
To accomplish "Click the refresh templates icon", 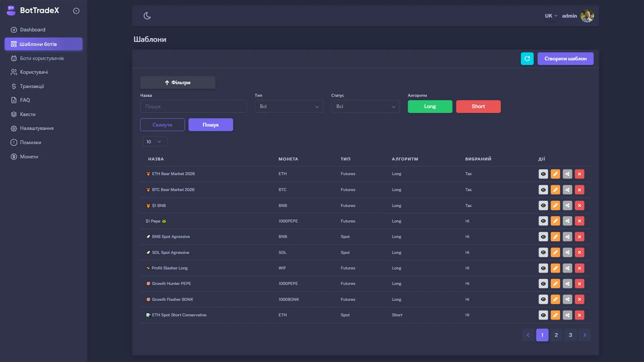I will [x=527, y=58].
